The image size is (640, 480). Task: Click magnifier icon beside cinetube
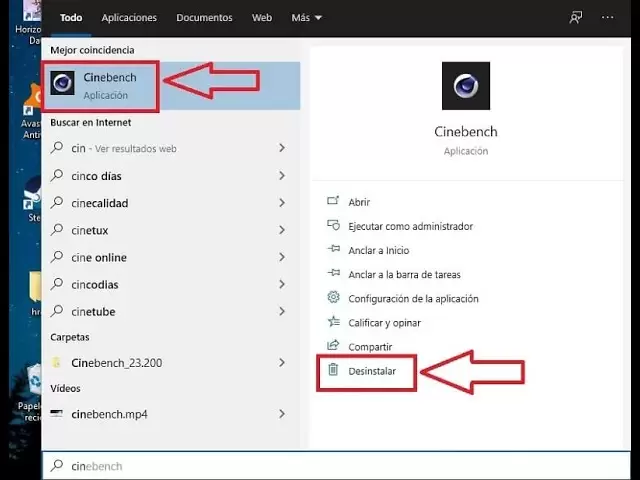[x=57, y=311]
